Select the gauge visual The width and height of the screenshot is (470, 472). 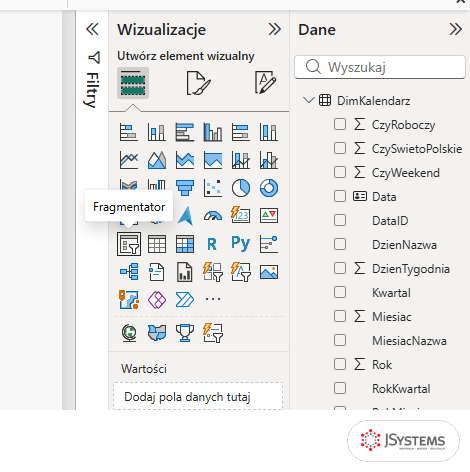click(x=213, y=216)
